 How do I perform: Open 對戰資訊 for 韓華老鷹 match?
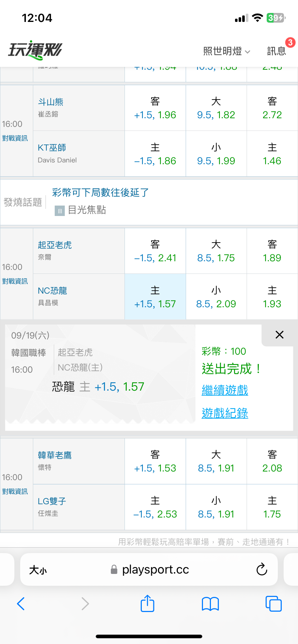click(15, 492)
